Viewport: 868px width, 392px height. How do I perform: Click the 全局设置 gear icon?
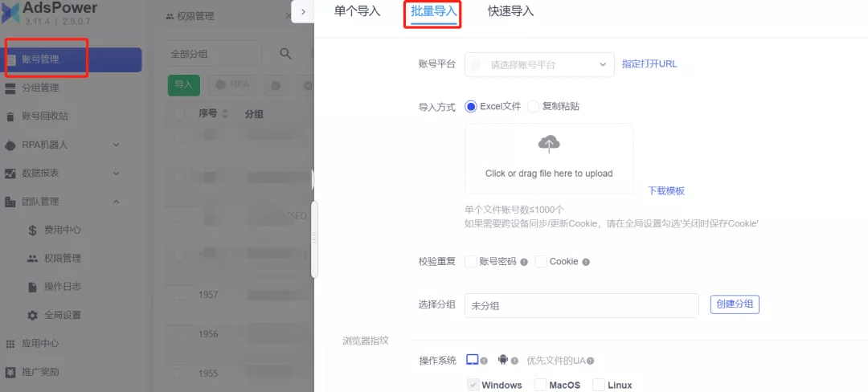[33, 315]
